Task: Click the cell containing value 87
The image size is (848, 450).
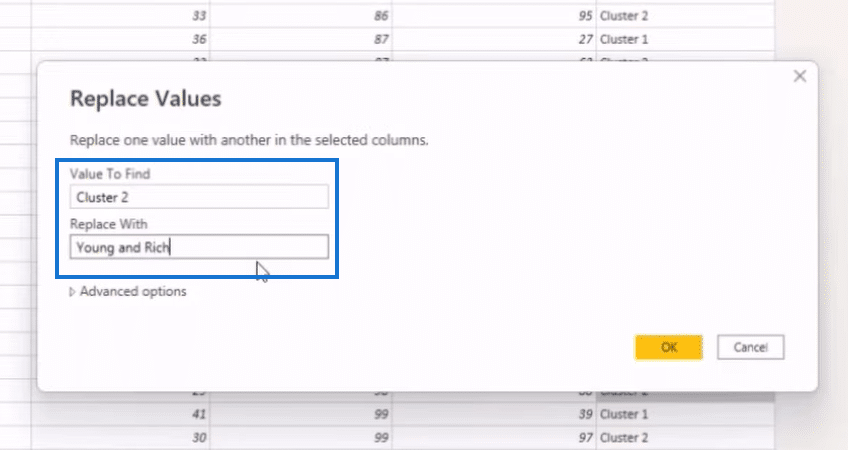Action: [x=301, y=39]
